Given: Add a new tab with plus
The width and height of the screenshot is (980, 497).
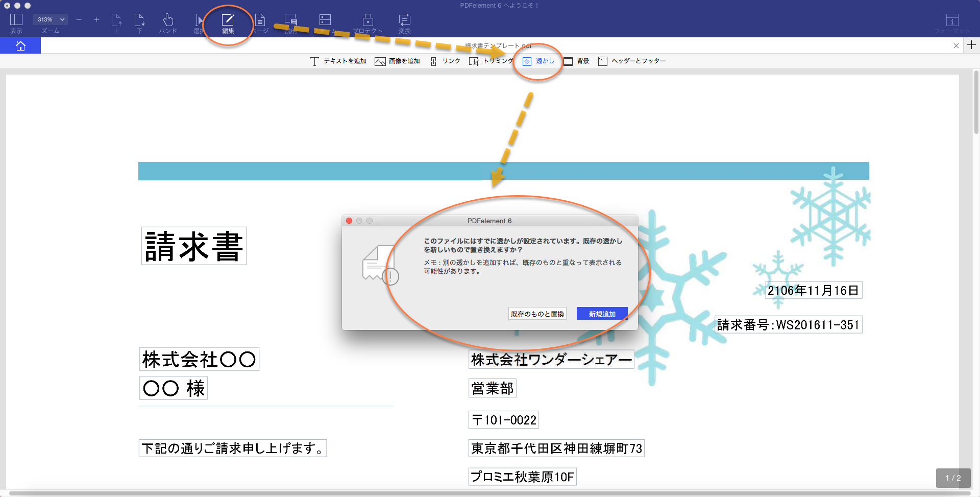Looking at the screenshot, I should 971,45.
